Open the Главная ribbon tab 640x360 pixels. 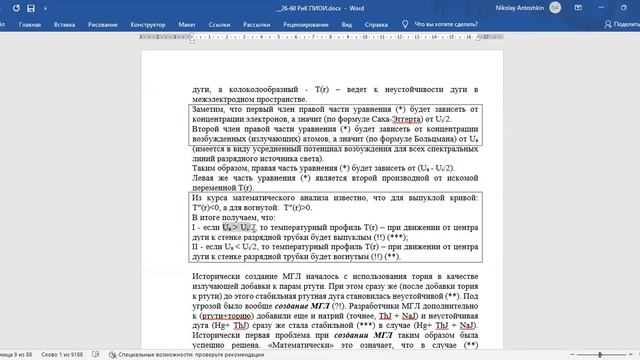click(30, 24)
